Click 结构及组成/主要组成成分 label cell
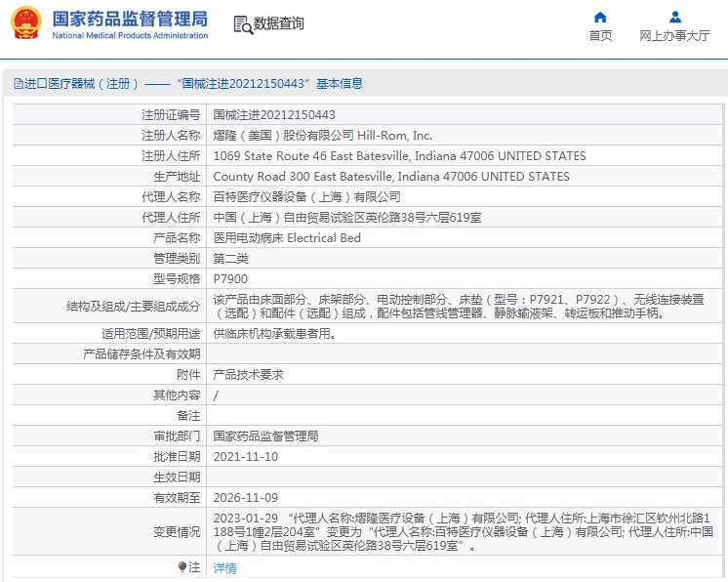728x582 pixels. (109, 306)
